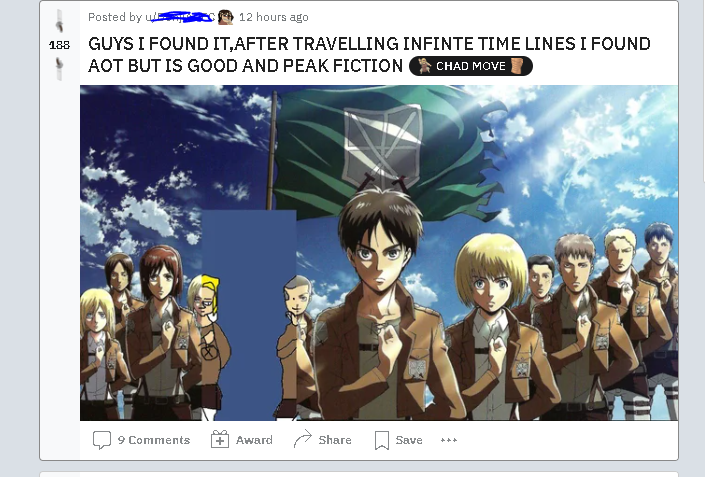Screen dimensions: 705x477
Task: Click the Save bookmark icon
Action: 382,440
